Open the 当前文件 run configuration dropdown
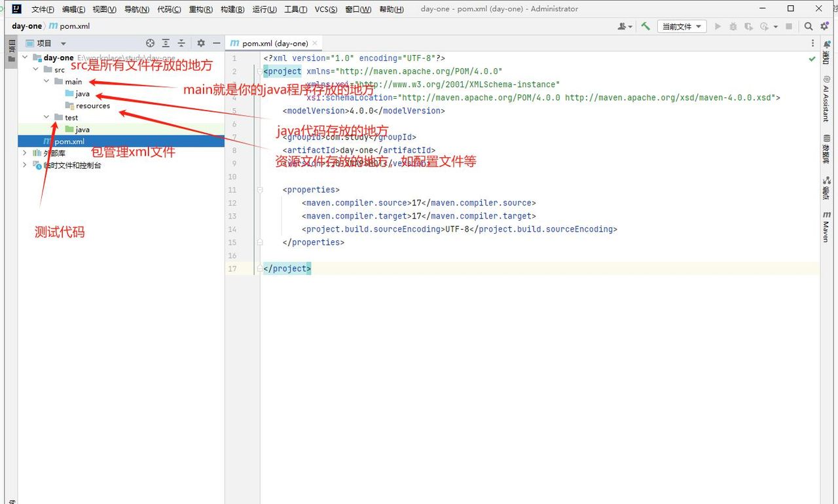 pos(682,26)
